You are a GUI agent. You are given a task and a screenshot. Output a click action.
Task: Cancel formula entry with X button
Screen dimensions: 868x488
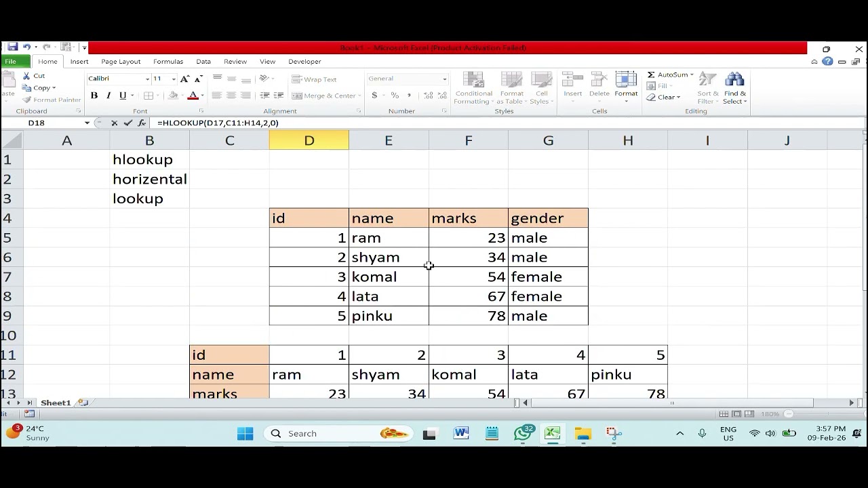point(114,123)
